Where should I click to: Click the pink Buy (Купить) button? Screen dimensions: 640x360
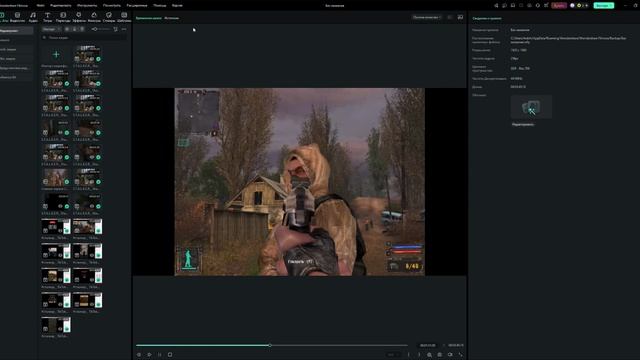tap(559, 6)
